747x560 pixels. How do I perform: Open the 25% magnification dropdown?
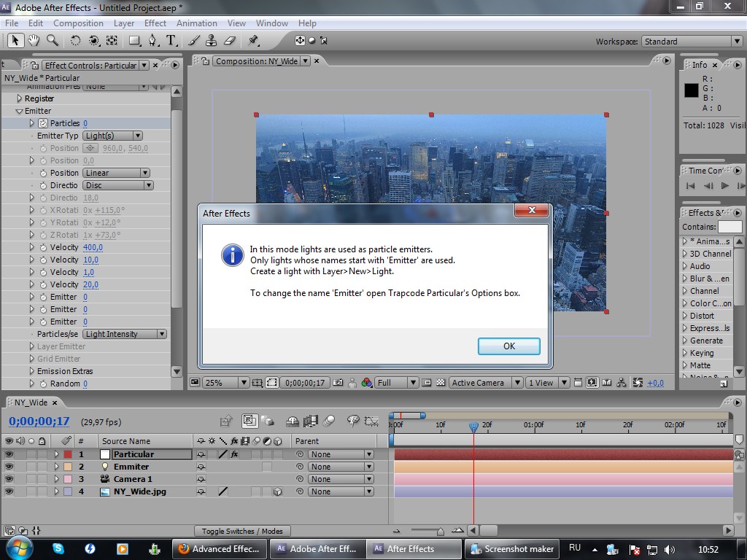coord(226,382)
